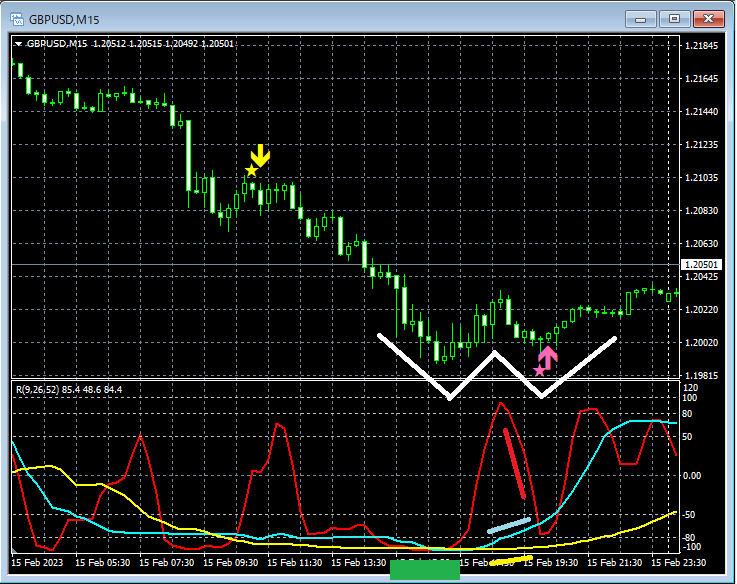Select the yellow star signal marker

click(251, 171)
